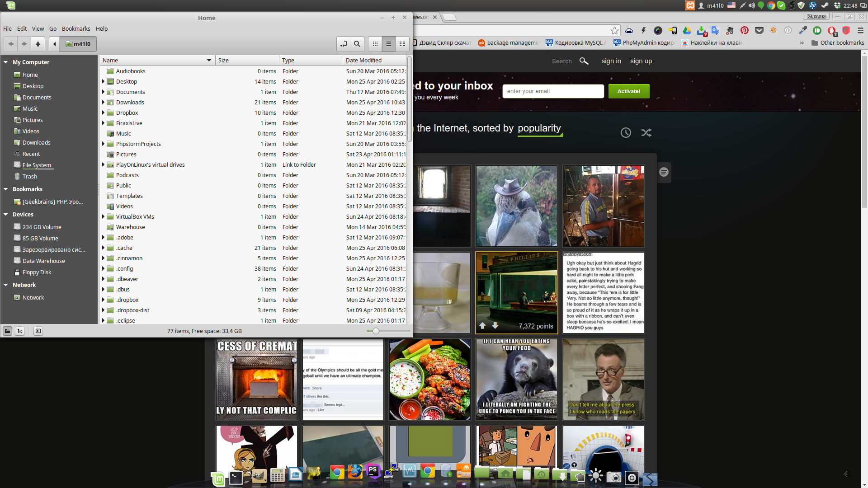Open volume control in system tray

(751, 5)
